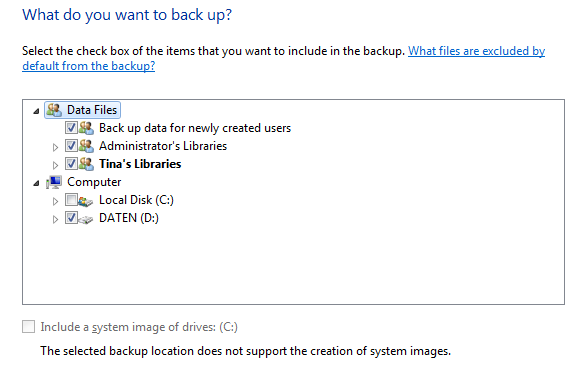Collapse the Computer tree node
This screenshot has width=580, height=367.
(x=36, y=183)
